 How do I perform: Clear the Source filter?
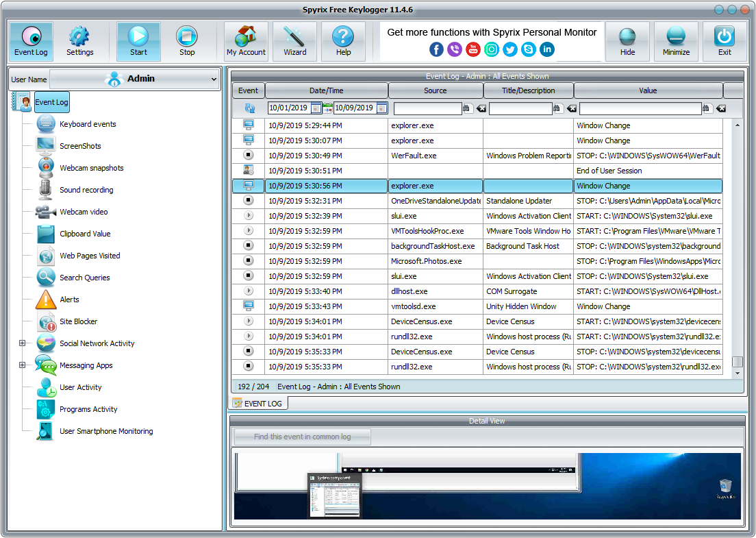[x=481, y=108]
